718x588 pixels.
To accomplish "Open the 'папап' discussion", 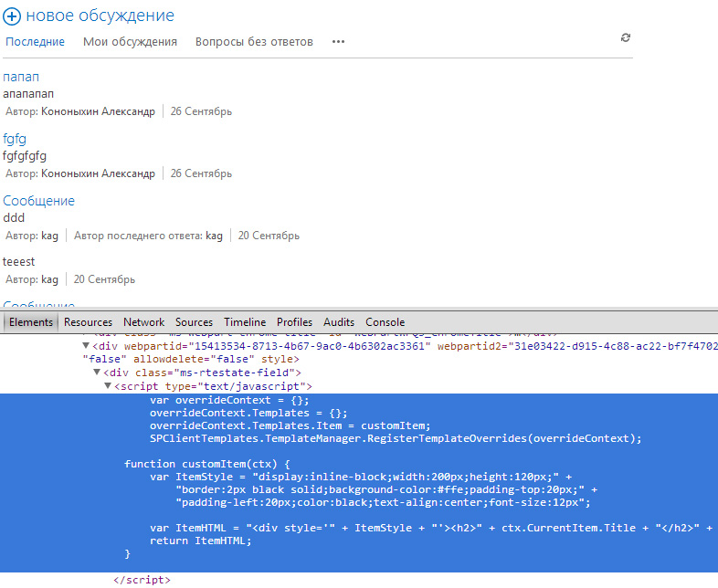I will pyautogui.click(x=21, y=77).
